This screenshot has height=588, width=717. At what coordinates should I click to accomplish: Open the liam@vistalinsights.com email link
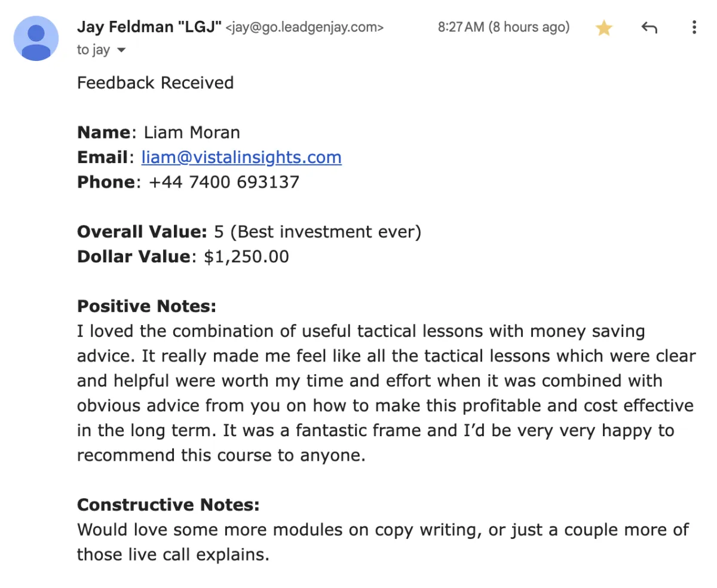[x=241, y=157]
